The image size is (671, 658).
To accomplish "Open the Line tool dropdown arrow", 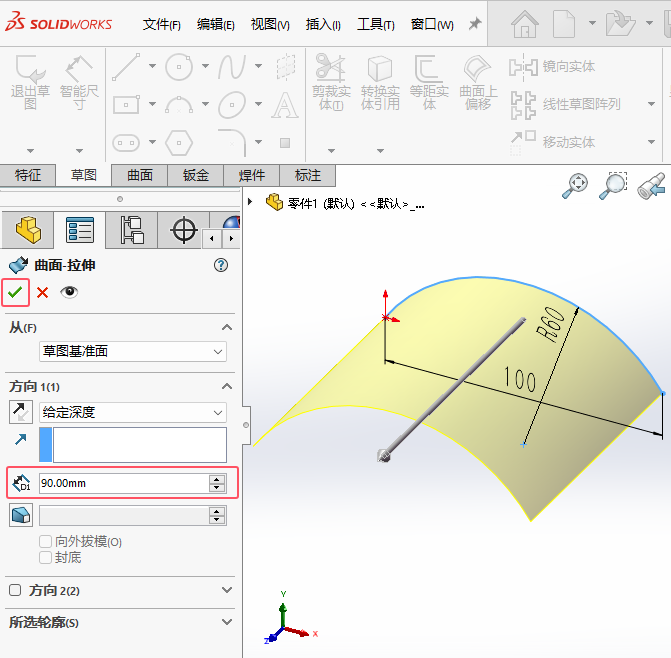I will (x=152, y=66).
